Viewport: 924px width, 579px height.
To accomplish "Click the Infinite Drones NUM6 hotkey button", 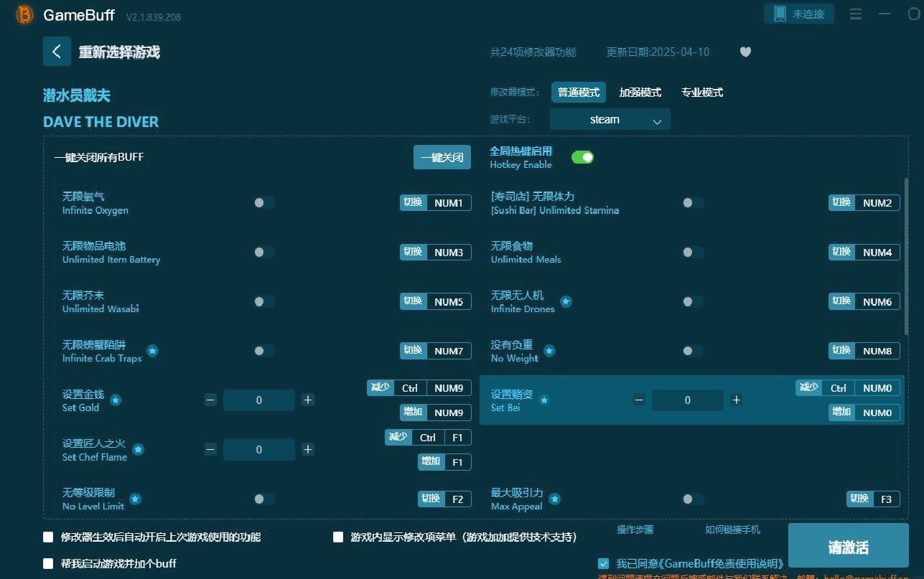I will (864, 301).
